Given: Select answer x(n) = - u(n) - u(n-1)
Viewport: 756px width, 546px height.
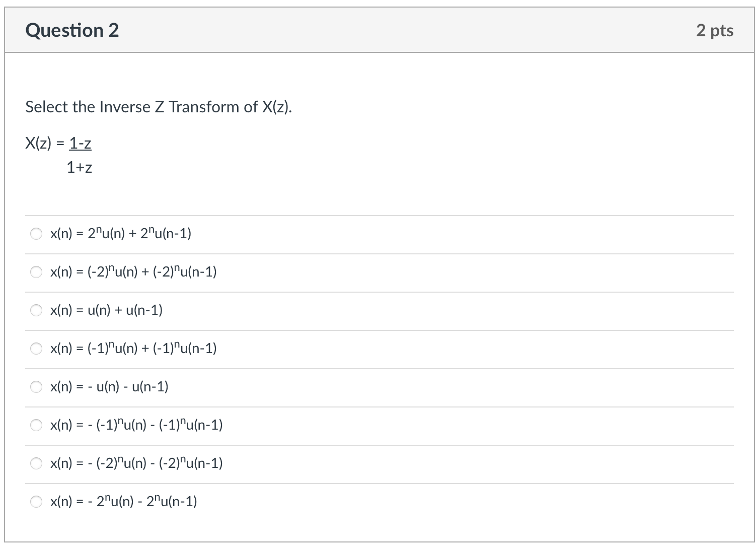Looking at the screenshot, I should click(36, 387).
